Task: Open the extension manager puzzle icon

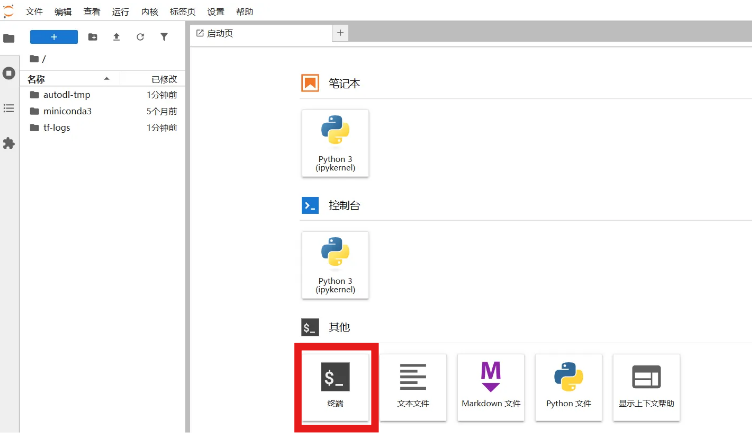Action: [x=9, y=143]
